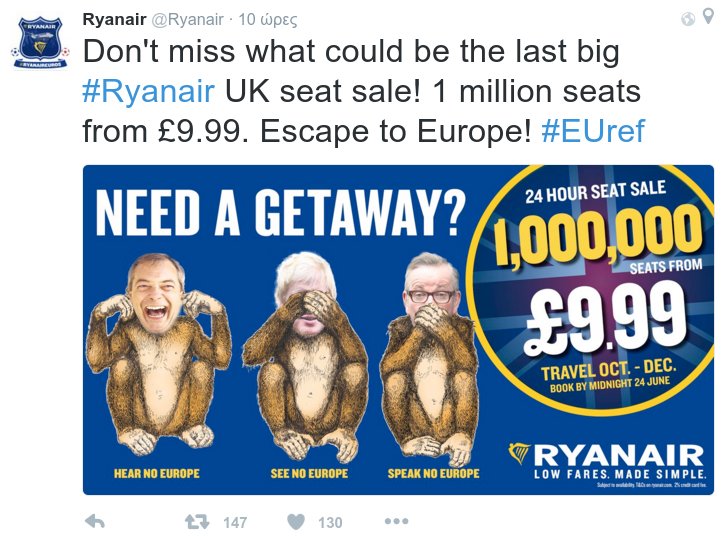The image size is (724, 538).
Task: Click the "NEED A GETAWAY?" banner headline
Action: 281,212
